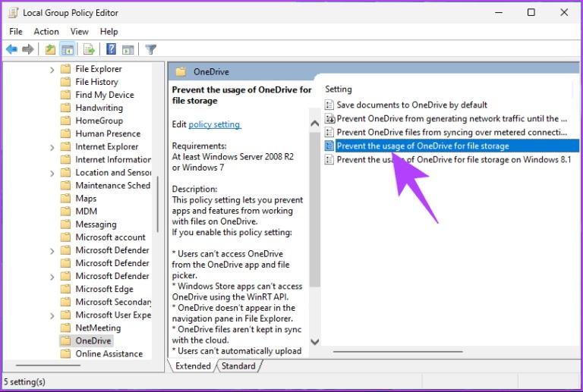Click the folder icon beside NetMeeting
583x392 pixels.
click(65, 328)
